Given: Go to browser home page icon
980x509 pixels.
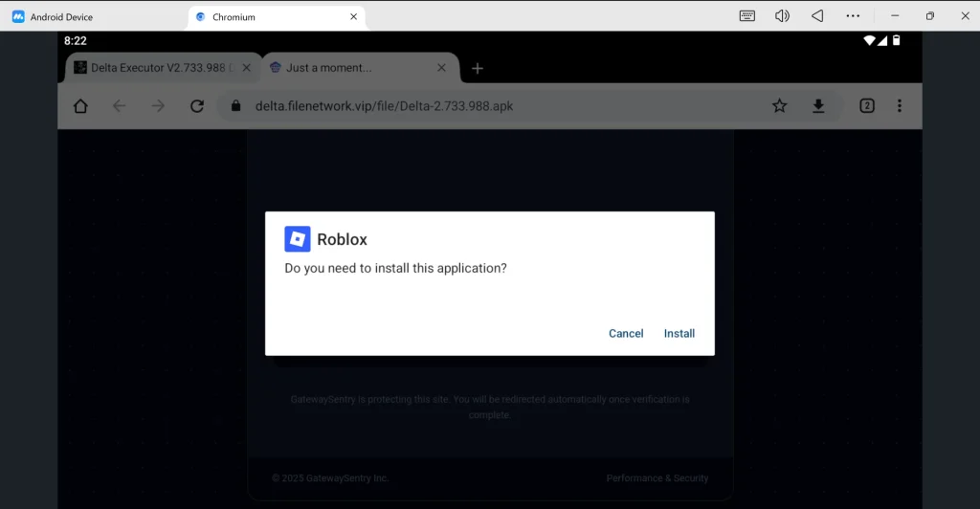Looking at the screenshot, I should click(80, 106).
